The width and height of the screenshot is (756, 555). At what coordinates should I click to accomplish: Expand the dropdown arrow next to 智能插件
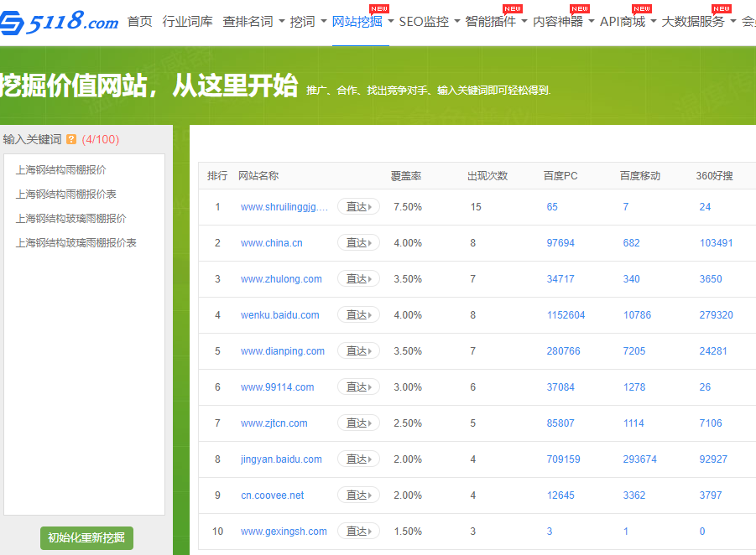coord(524,21)
